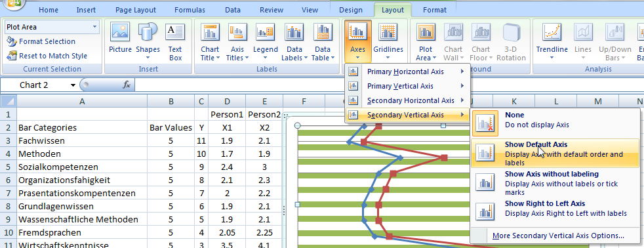Open Data Labels options

pos(294,42)
